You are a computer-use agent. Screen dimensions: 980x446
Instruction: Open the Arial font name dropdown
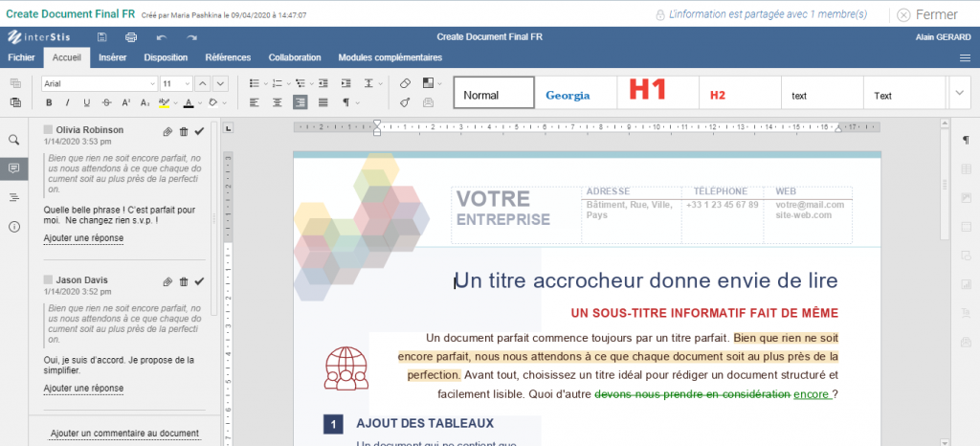tap(152, 83)
